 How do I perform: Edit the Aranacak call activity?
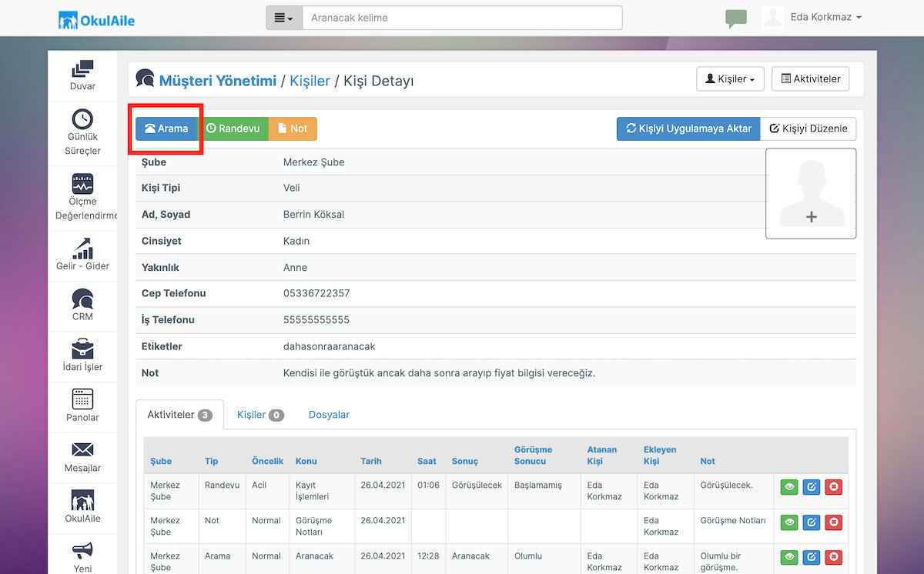[x=812, y=558]
